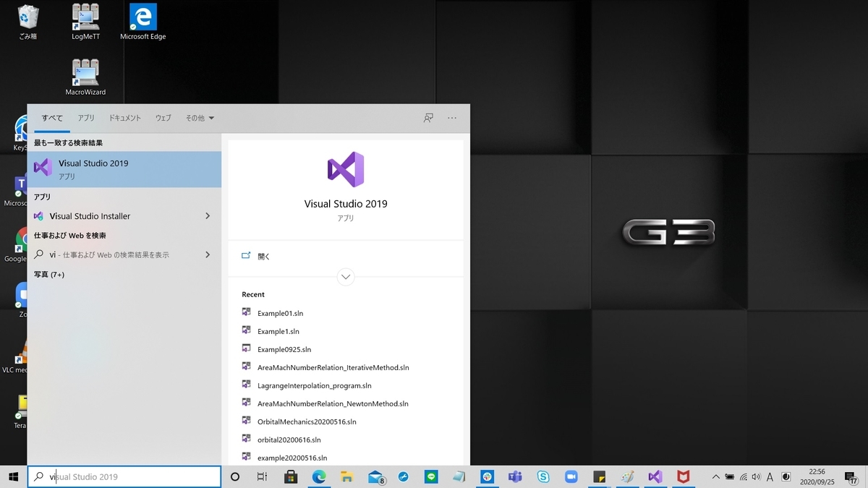Open Sticky Notes from taskbar
This screenshot has width=868, height=488.
click(599, 476)
